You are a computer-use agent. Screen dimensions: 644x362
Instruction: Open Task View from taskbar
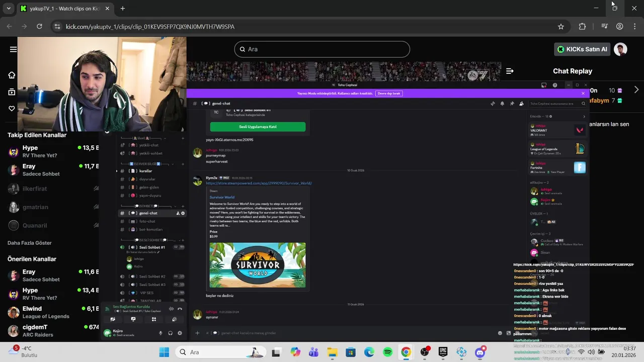coord(276,352)
